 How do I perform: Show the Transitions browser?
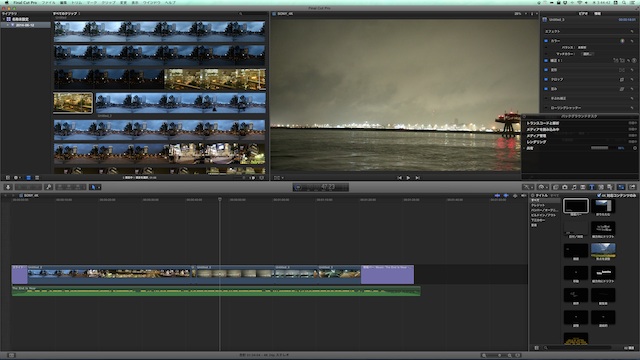[x=583, y=187]
